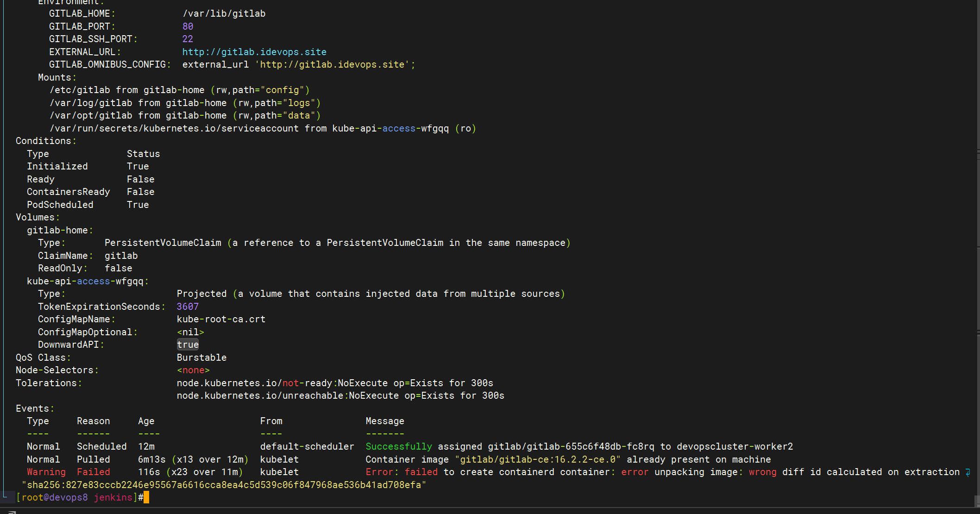Click the PodScheduled condition row

click(x=88, y=205)
